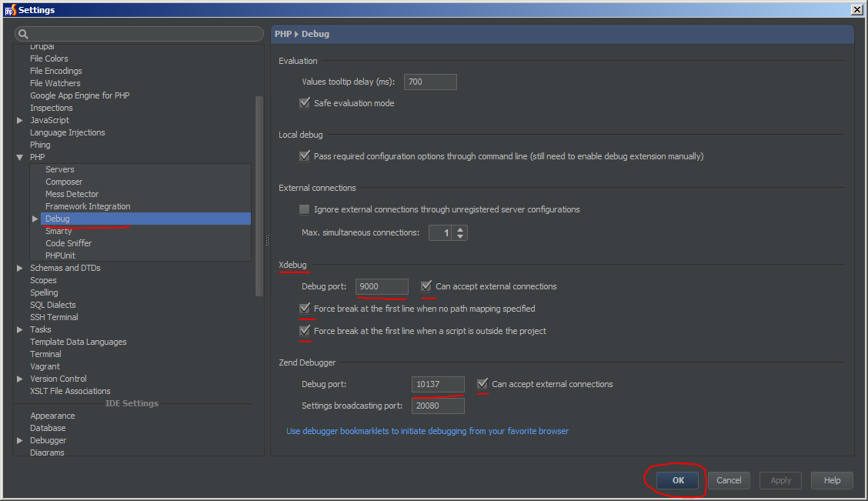
Task: Open Database under IDE Settings
Action: click(x=48, y=428)
